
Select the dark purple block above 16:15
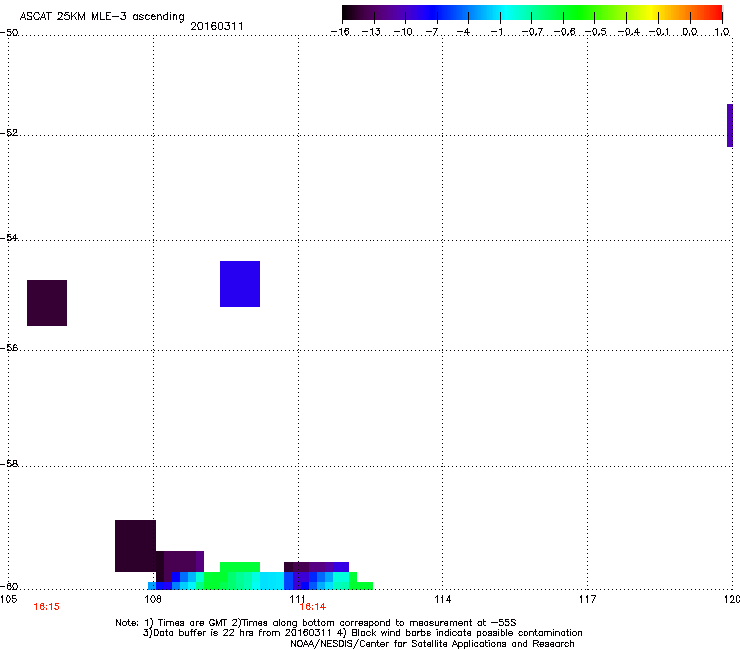click(47, 303)
